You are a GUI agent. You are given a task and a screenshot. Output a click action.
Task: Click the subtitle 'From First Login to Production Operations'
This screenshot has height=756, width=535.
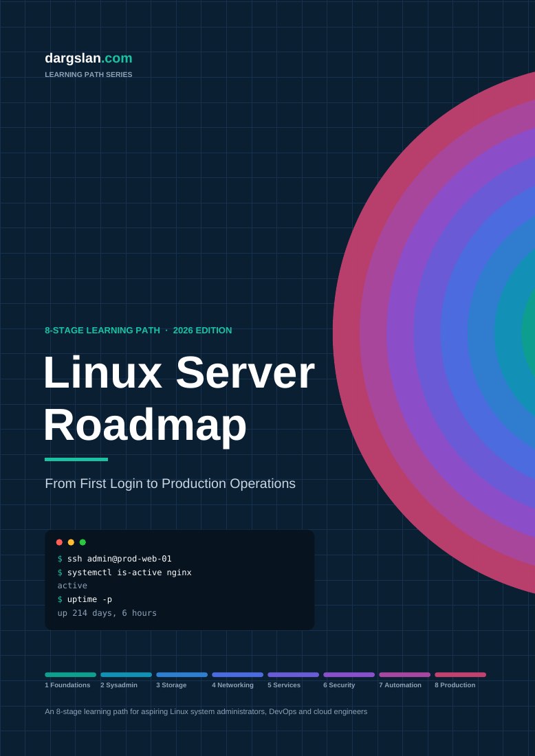coord(171,484)
